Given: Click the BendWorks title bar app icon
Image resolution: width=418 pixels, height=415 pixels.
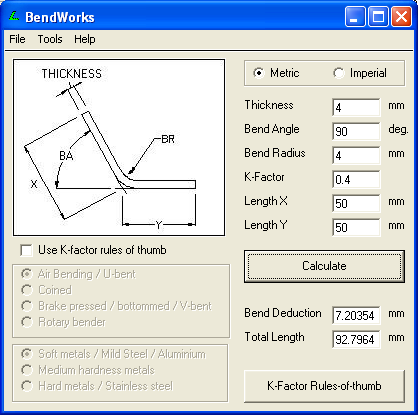Looking at the screenshot, I should [14, 16].
